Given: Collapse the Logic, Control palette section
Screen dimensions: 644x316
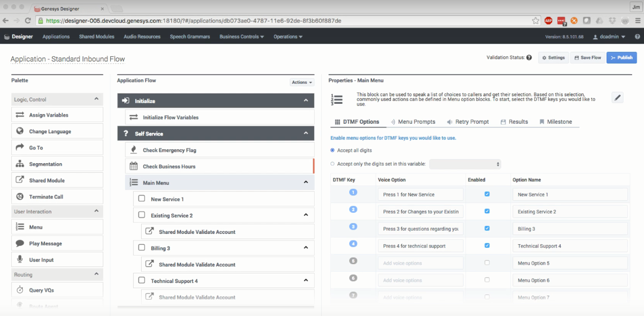Looking at the screenshot, I should (96, 99).
